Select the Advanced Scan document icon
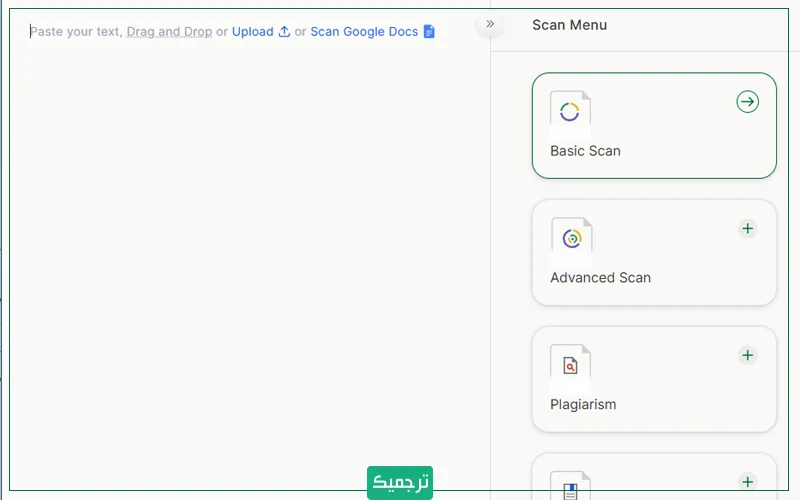Screen dimensions: 800x500 point(571,239)
